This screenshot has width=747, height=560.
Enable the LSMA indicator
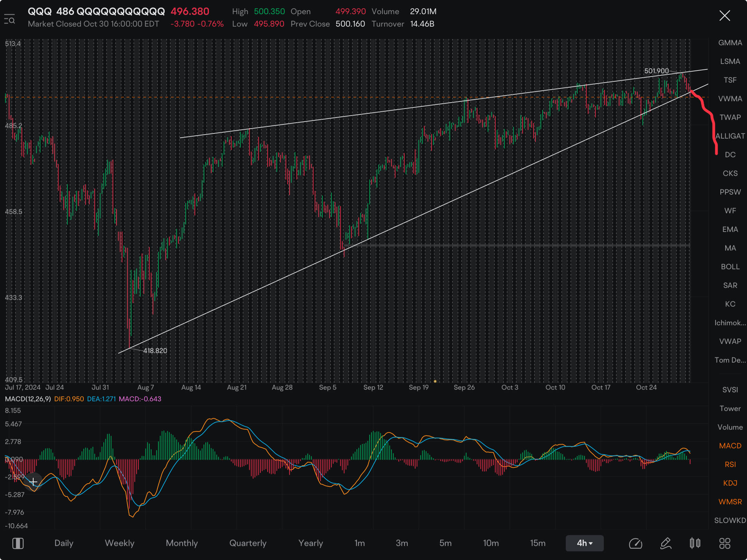pos(730,62)
